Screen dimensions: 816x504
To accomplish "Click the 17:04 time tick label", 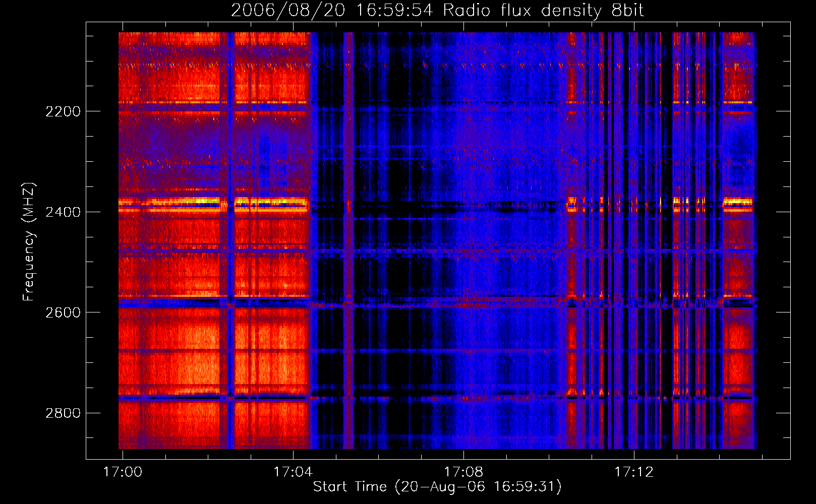I will (x=293, y=472).
